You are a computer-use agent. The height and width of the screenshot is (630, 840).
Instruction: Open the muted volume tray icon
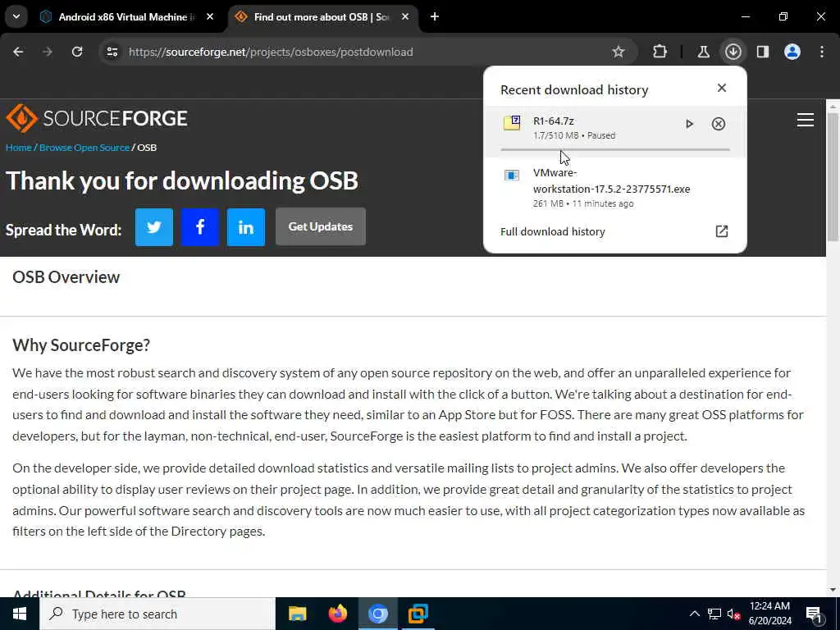[x=734, y=614]
